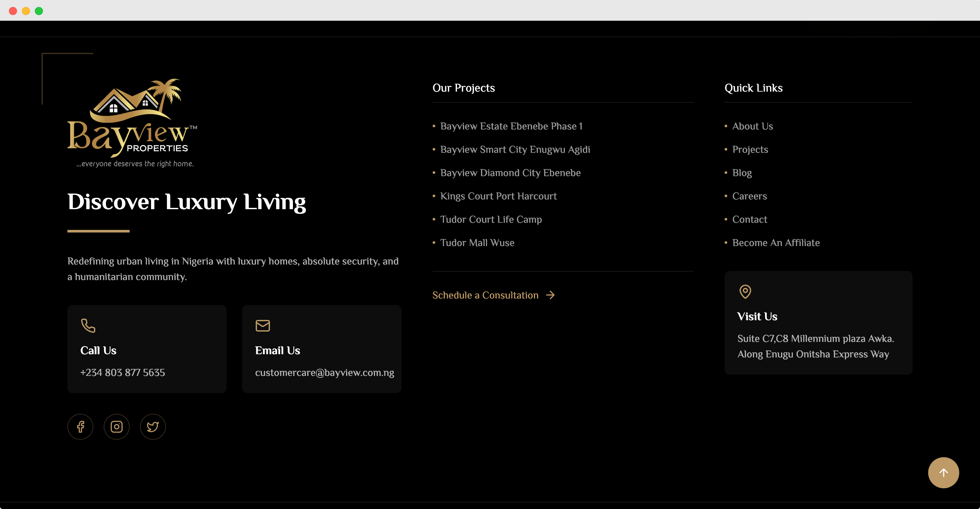Screen dimensions: 980x509
Task: Click the envelope icon in Email Us card
Action: (263, 325)
